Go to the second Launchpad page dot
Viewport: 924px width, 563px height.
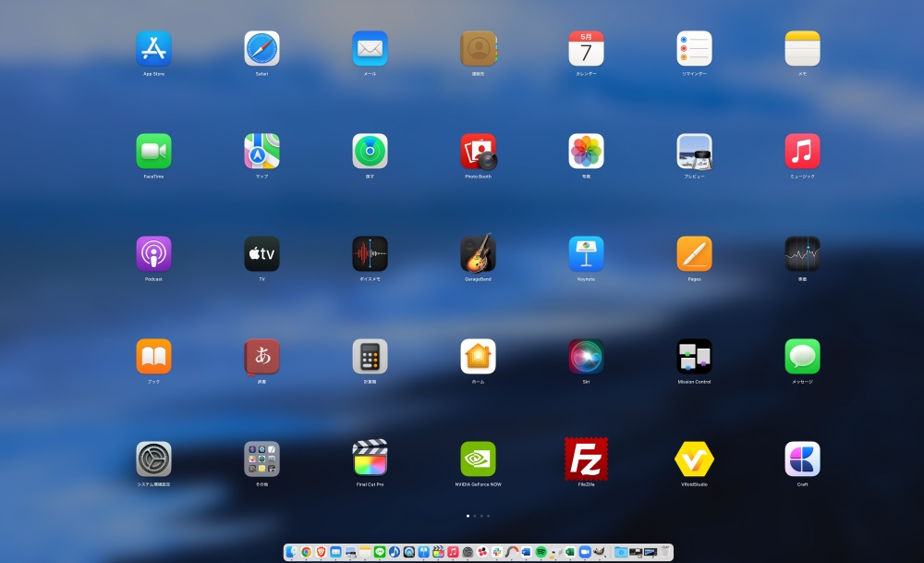point(474,516)
